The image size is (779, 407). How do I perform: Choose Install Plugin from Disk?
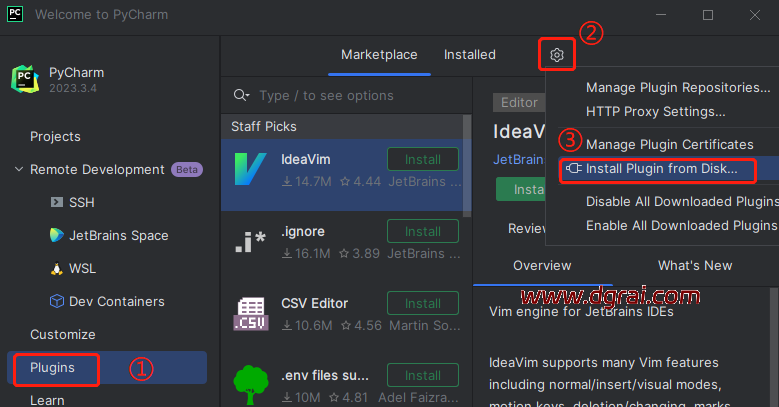pyautogui.click(x=661, y=169)
